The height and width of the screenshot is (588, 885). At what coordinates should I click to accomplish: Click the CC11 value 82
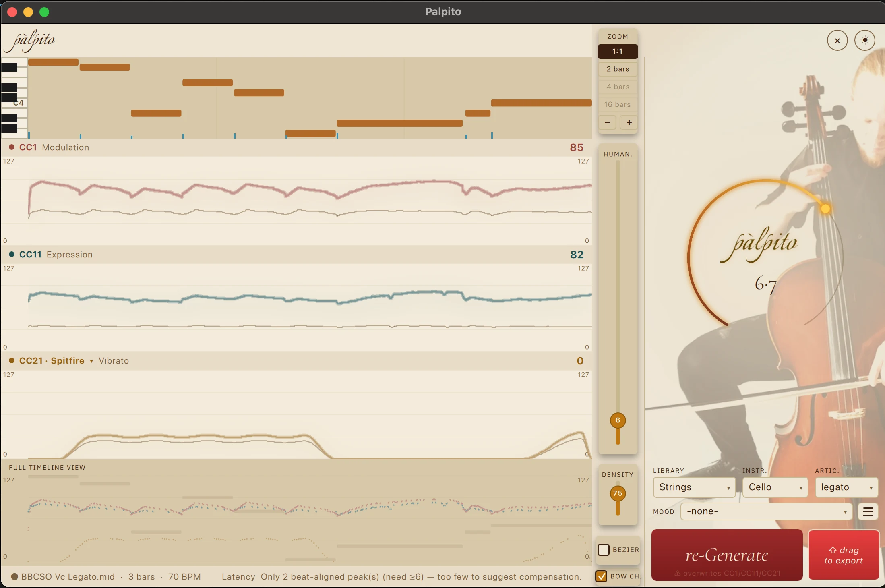tap(577, 255)
